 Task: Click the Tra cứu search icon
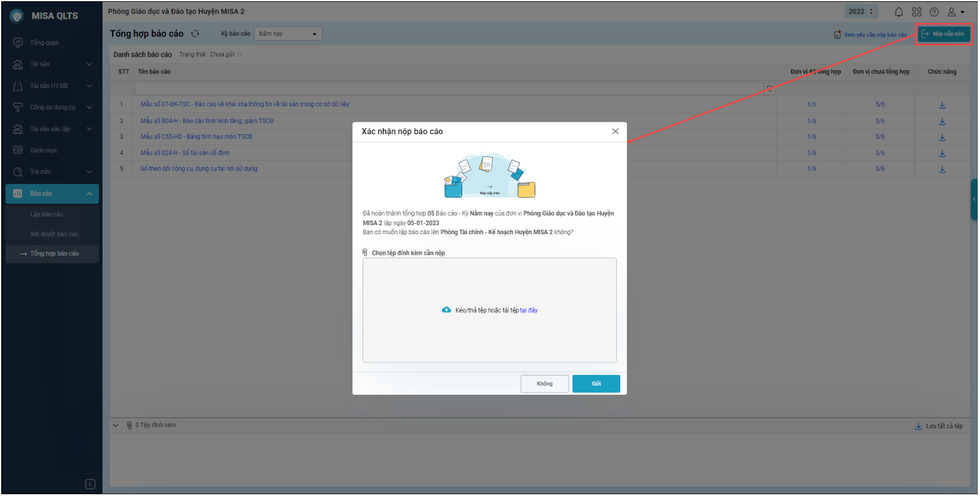pos(18,172)
